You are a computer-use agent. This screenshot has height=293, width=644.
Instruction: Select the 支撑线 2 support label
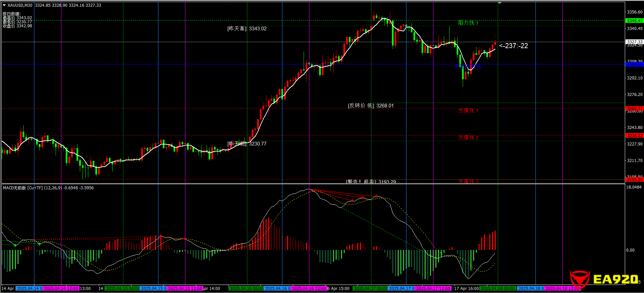468,138
